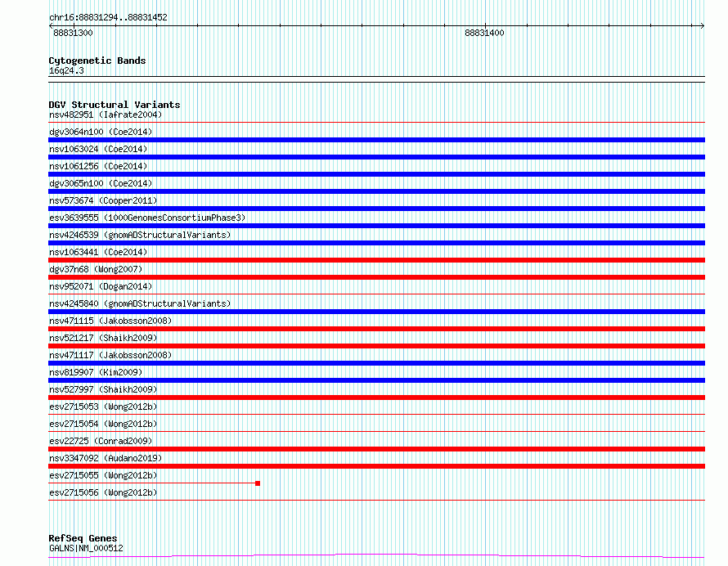Image resolution: width=728 pixels, height=566 pixels.
Task: Select the red bar under nsv471115
Action: (x=376, y=329)
